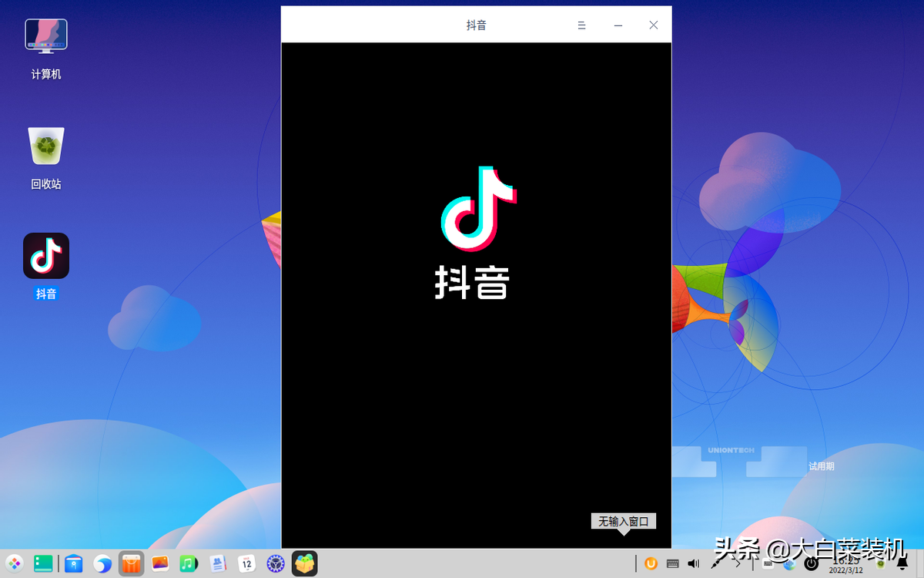Click the orange U tray icon

click(x=651, y=563)
